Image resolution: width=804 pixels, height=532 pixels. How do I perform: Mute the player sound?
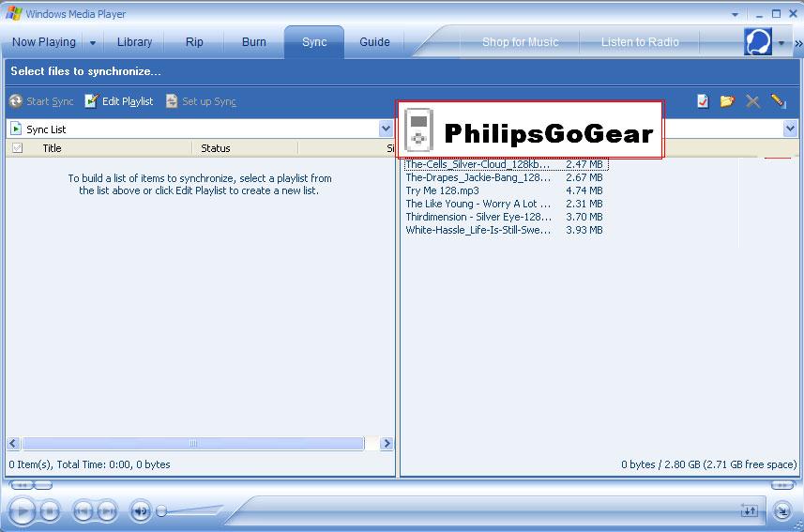pos(141,511)
